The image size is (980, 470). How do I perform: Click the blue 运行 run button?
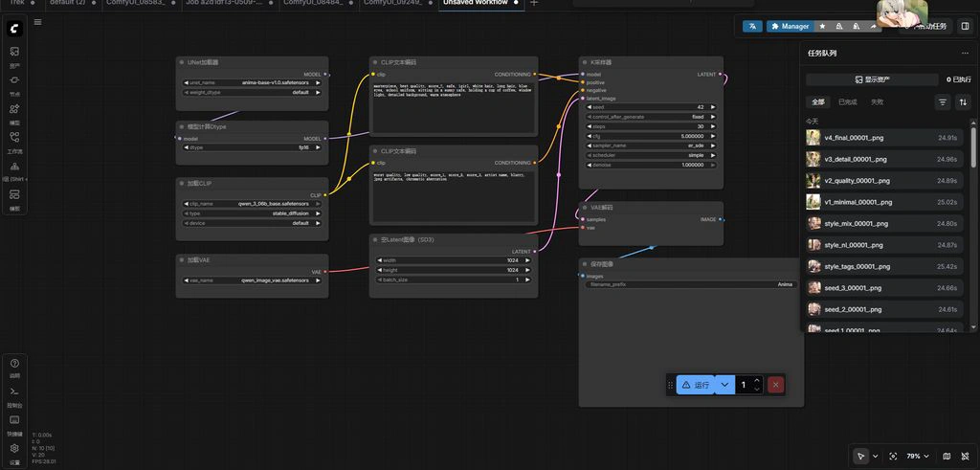(x=696, y=385)
